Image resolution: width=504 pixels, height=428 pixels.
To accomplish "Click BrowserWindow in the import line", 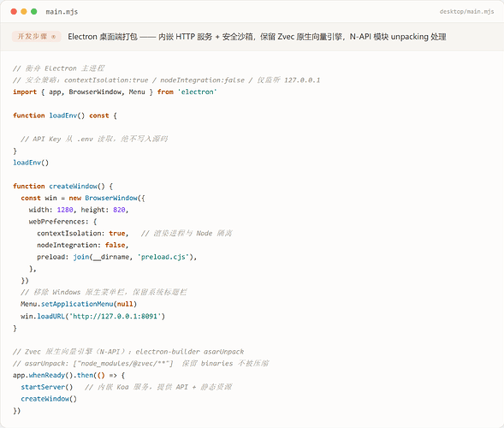I will coord(95,92).
